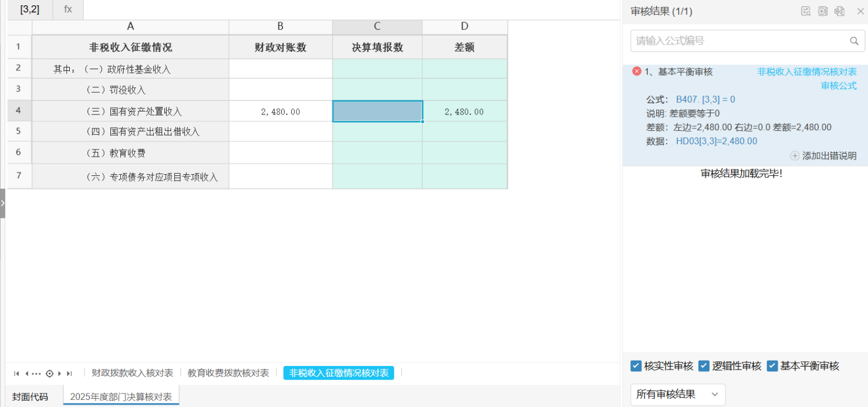Select column header D
The height and width of the screenshot is (407, 868).
pos(465,26)
